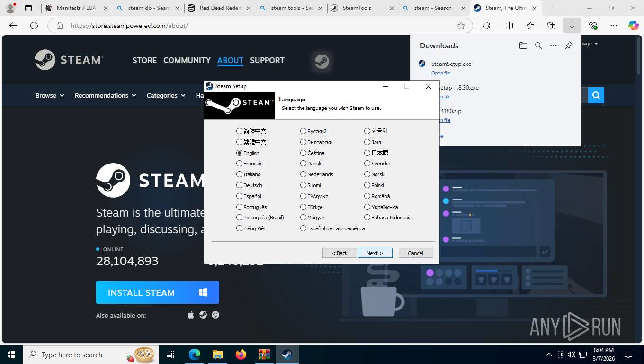This screenshot has height=364, width=644.
Task: Search downloads with magnifier icon
Action: pyautogui.click(x=538, y=45)
